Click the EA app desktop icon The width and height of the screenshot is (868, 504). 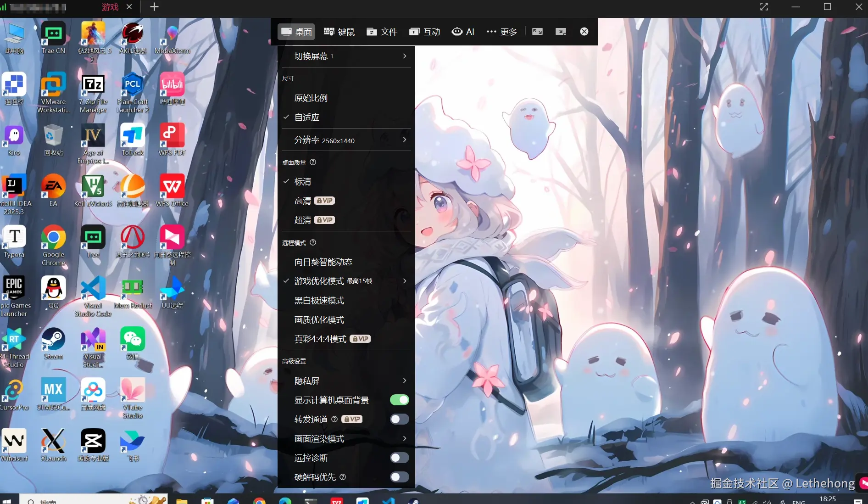[x=53, y=190]
